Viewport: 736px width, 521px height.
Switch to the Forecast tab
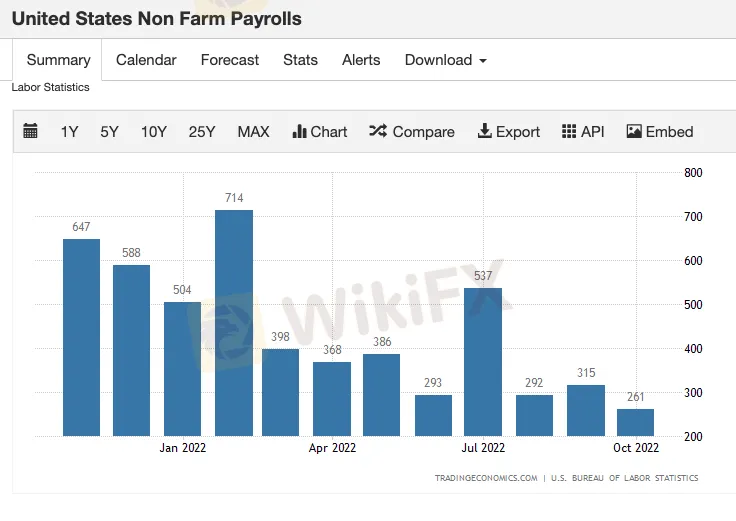[230, 60]
